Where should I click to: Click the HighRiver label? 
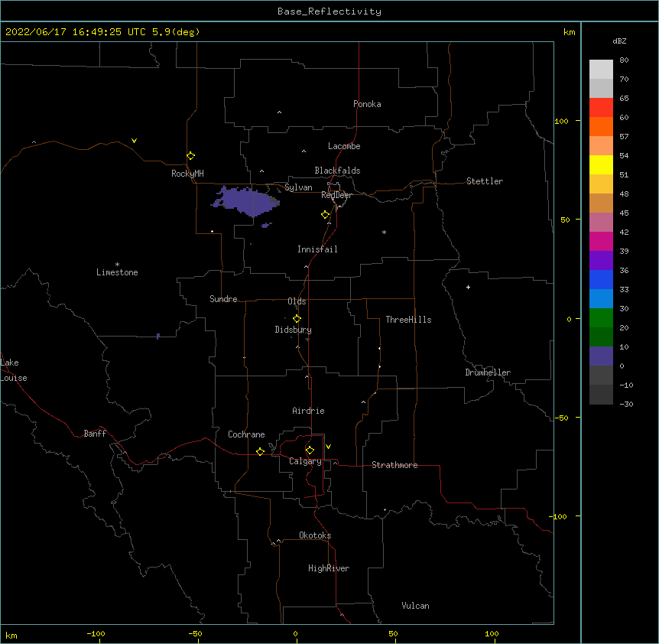click(329, 568)
